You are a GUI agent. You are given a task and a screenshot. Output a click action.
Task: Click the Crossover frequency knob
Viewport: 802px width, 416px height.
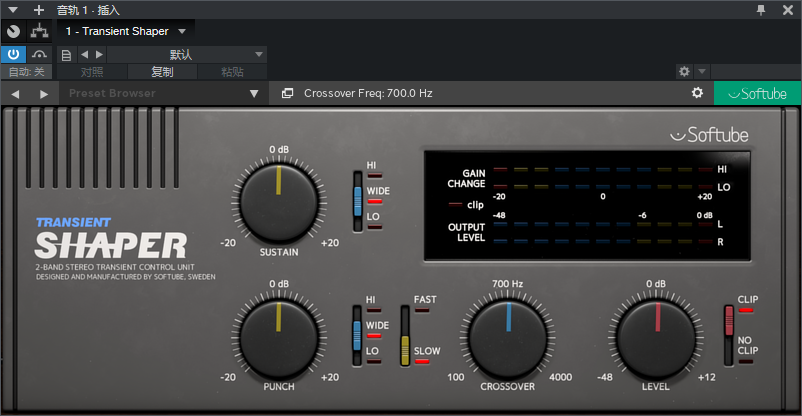click(507, 338)
